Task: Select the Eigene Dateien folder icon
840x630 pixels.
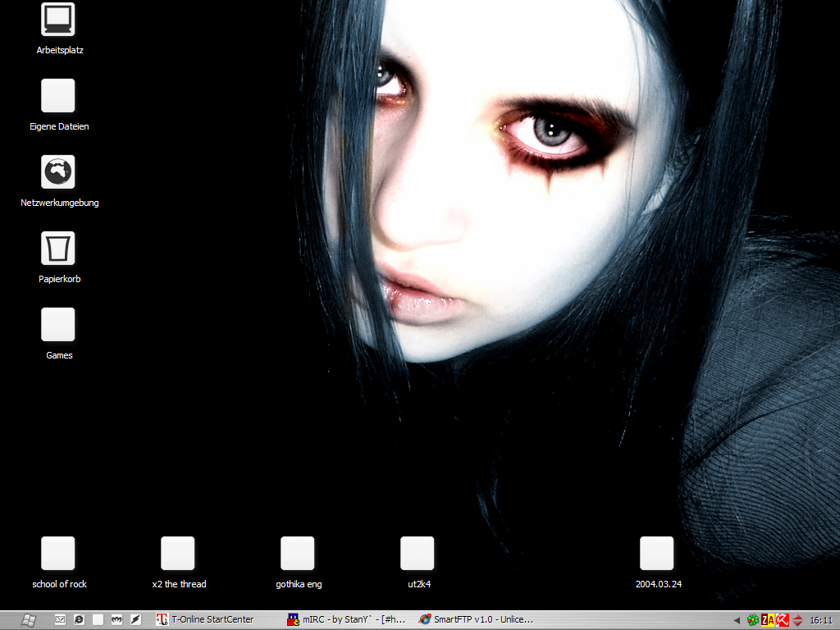Action: [x=58, y=96]
